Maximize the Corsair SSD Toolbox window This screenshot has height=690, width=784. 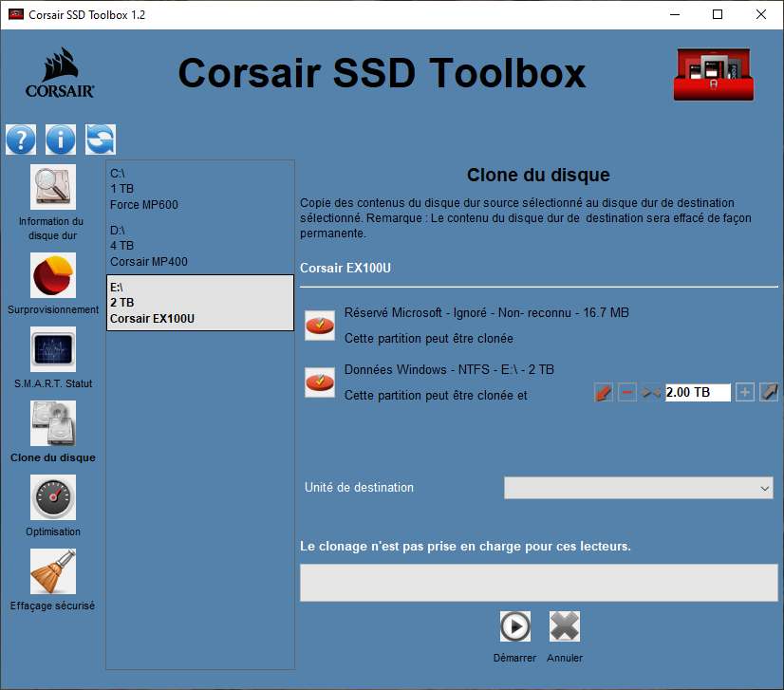[x=718, y=14]
